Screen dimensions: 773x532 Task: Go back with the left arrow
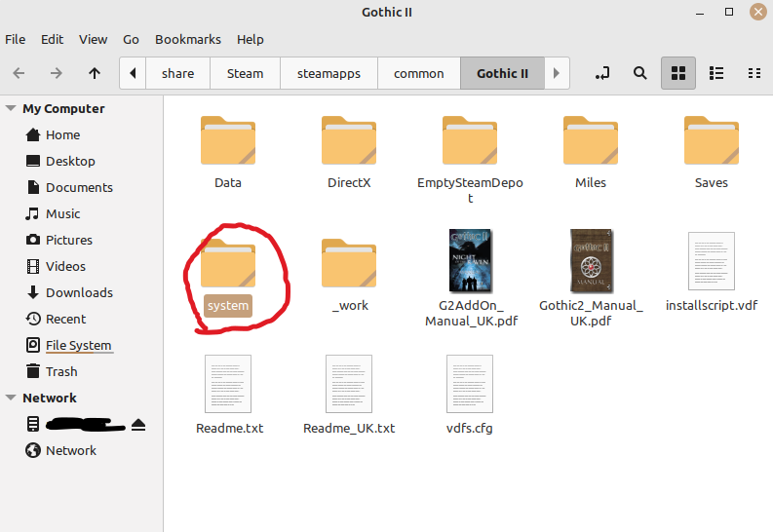(19, 73)
